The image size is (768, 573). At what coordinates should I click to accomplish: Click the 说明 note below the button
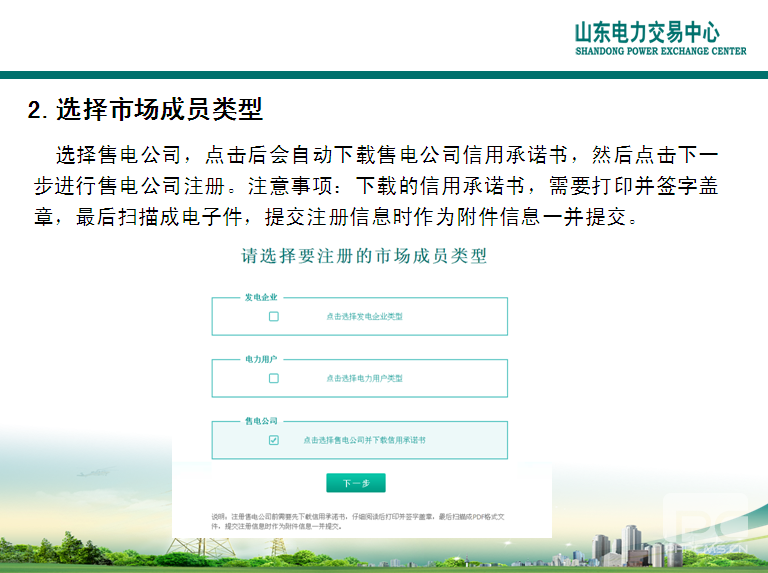click(358, 521)
